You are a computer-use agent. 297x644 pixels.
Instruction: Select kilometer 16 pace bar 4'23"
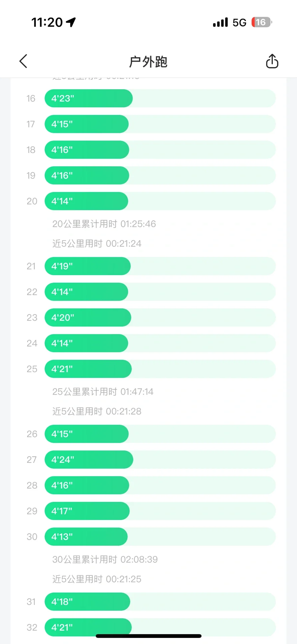coord(88,98)
